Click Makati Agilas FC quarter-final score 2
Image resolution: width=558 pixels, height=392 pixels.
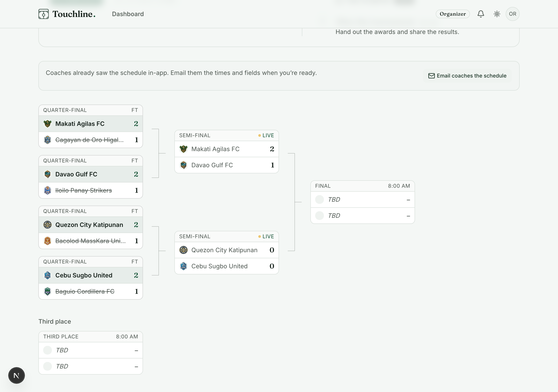(x=136, y=124)
